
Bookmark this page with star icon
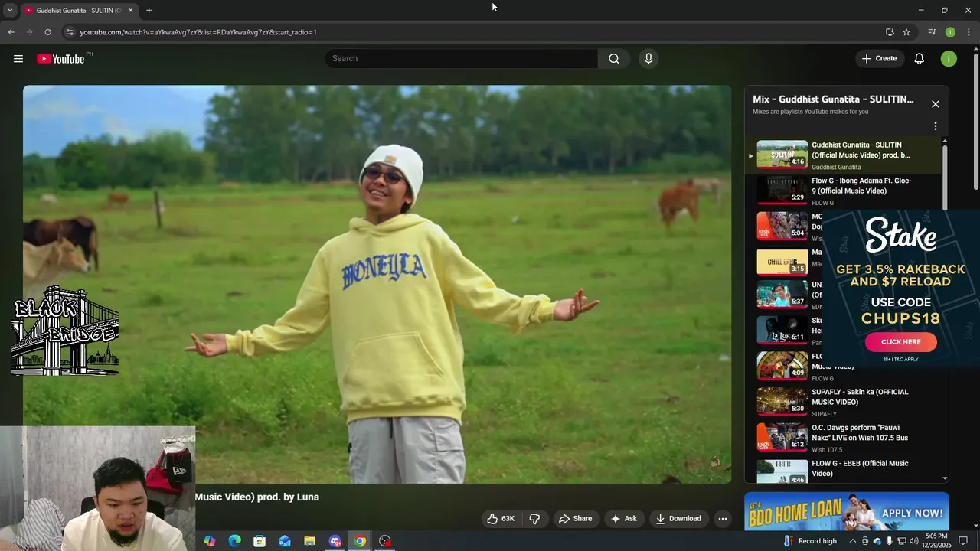(x=906, y=32)
